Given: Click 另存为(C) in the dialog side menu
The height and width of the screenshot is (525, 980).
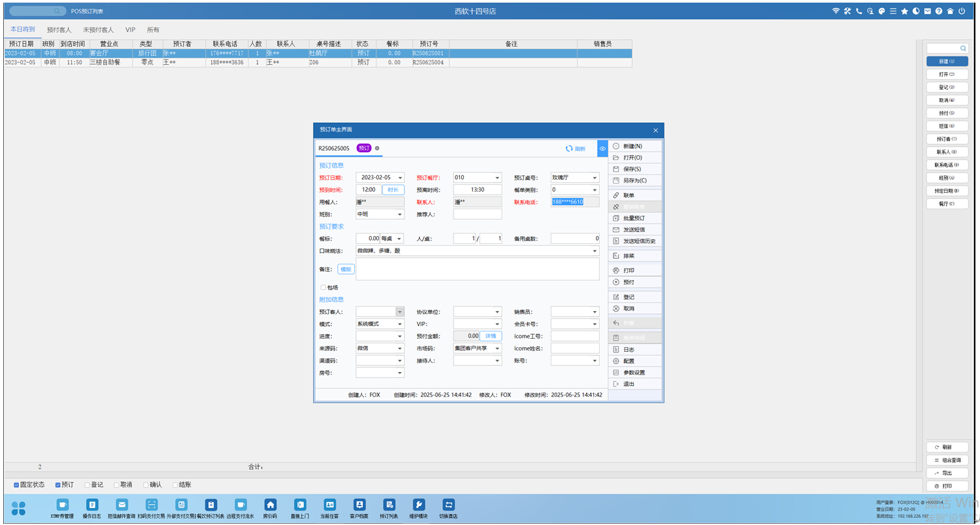Looking at the screenshot, I should [x=635, y=180].
